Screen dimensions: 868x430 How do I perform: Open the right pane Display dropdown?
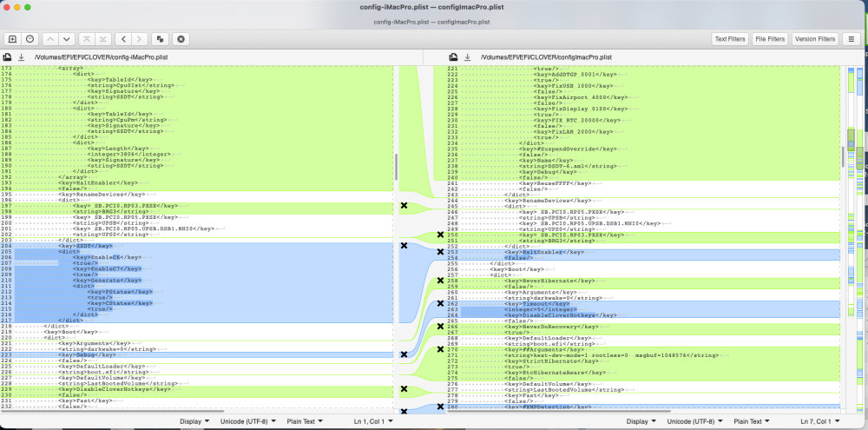pyautogui.click(x=641, y=421)
